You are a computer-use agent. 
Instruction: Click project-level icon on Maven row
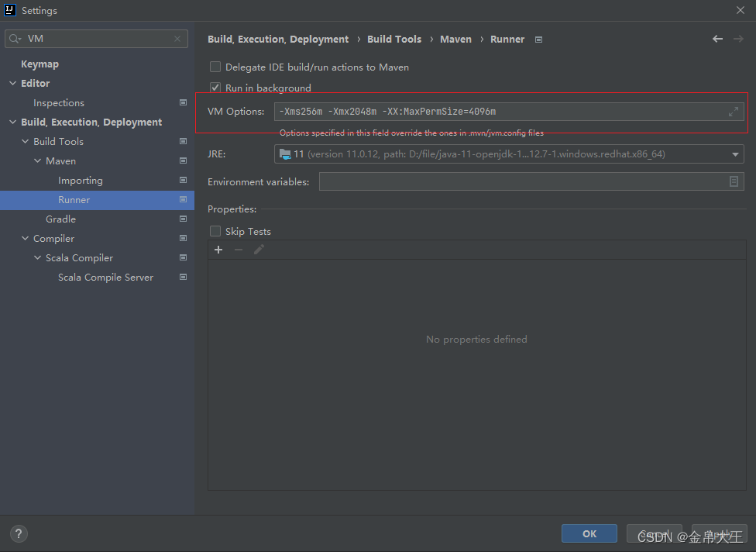(184, 160)
